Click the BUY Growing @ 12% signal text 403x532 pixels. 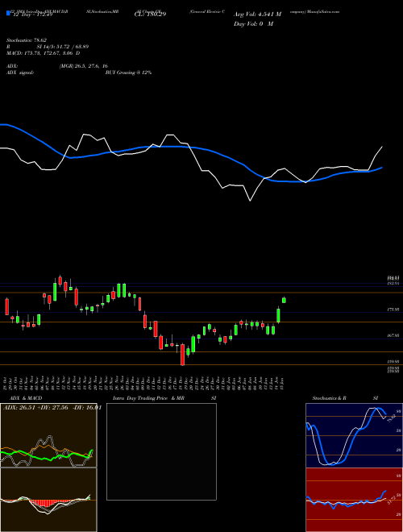[128, 73]
